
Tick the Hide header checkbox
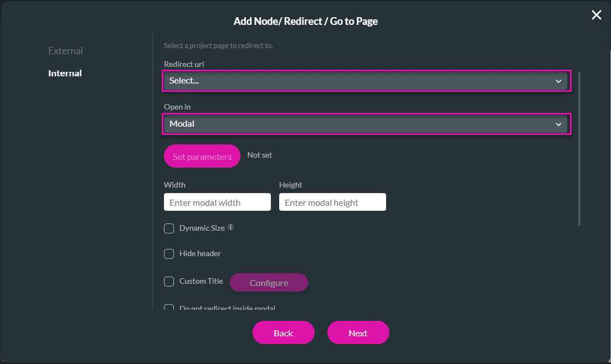[169, 254]
